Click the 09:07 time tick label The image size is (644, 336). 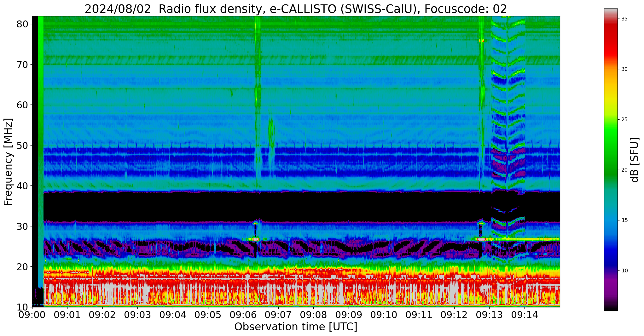click(278, 315)
